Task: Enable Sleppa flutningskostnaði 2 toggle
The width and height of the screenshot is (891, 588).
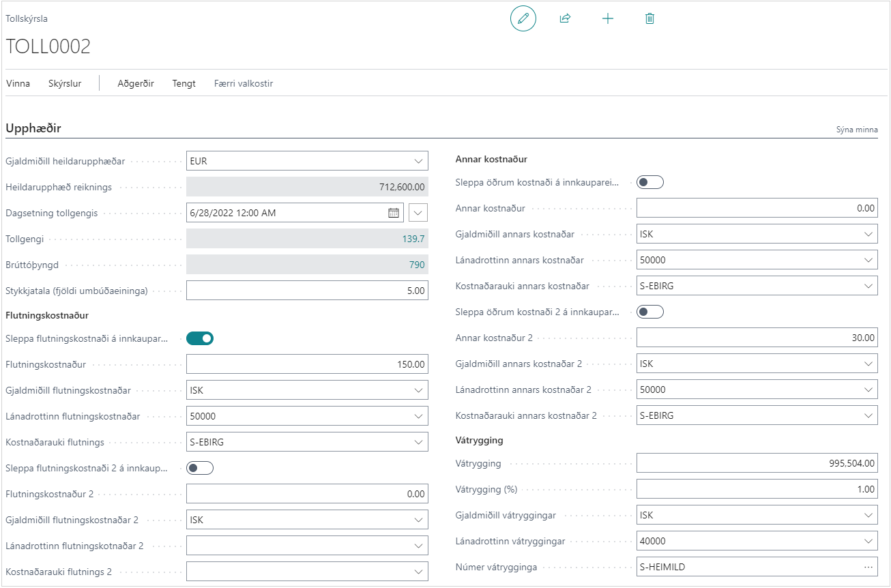Action: pos(200,468)
